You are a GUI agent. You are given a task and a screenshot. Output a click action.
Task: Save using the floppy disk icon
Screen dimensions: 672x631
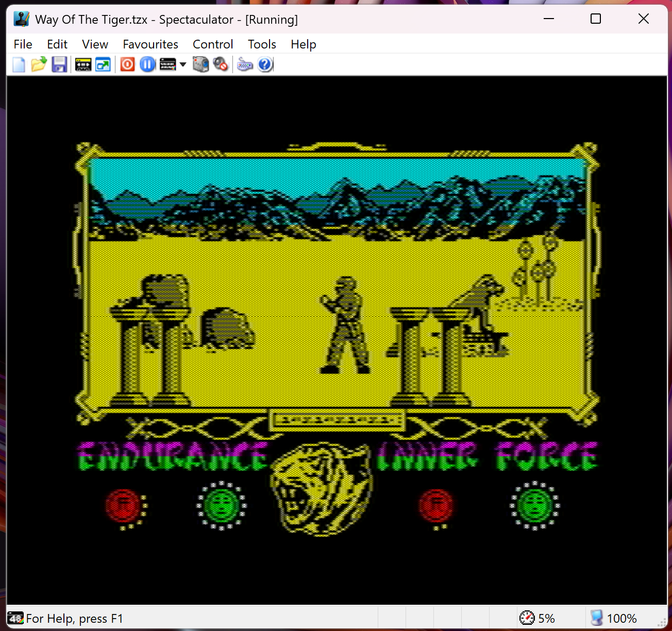pyautogui.click(x=59, y=65)
